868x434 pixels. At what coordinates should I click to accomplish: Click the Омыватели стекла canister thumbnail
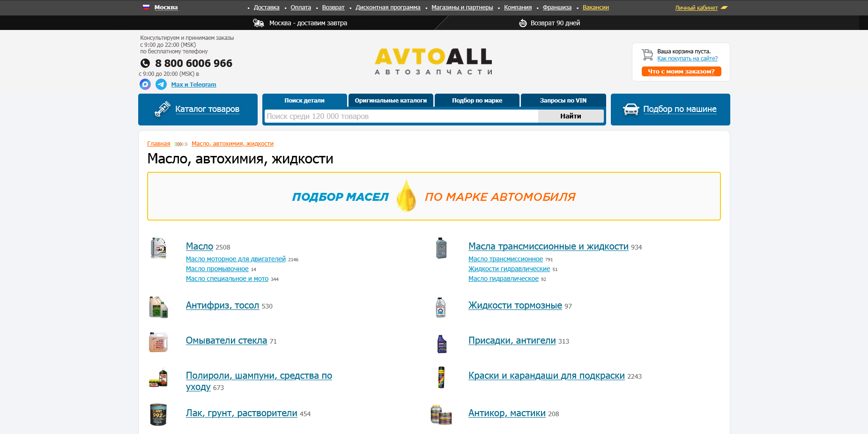click(x=158, y=342)
